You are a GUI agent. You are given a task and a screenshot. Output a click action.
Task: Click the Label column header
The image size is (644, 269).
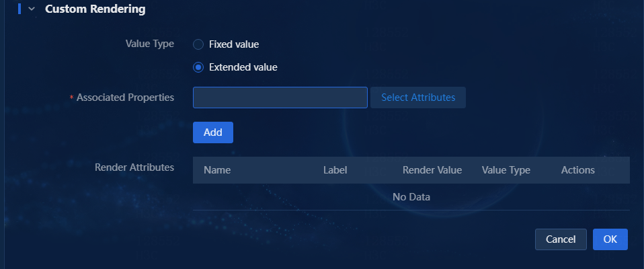click(x=335, y=170)
